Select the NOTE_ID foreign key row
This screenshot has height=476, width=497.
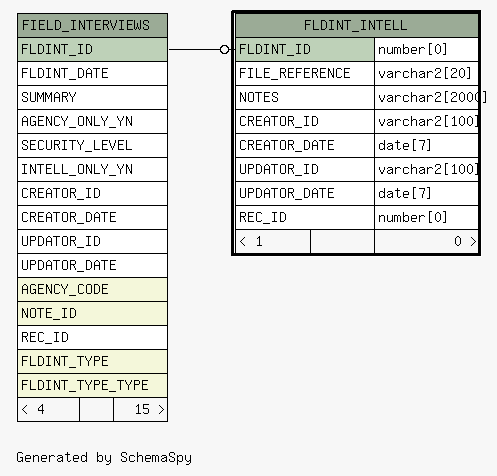click(x=92, y=314)
